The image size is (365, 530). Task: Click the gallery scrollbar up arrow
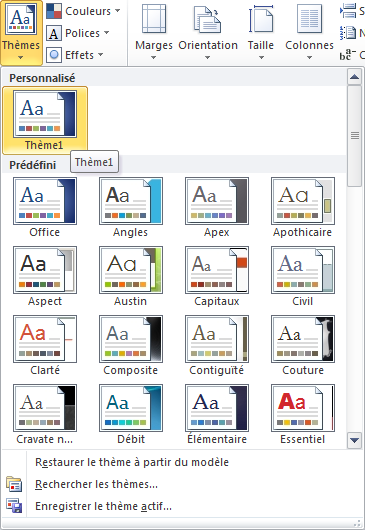tap(355, 77)
